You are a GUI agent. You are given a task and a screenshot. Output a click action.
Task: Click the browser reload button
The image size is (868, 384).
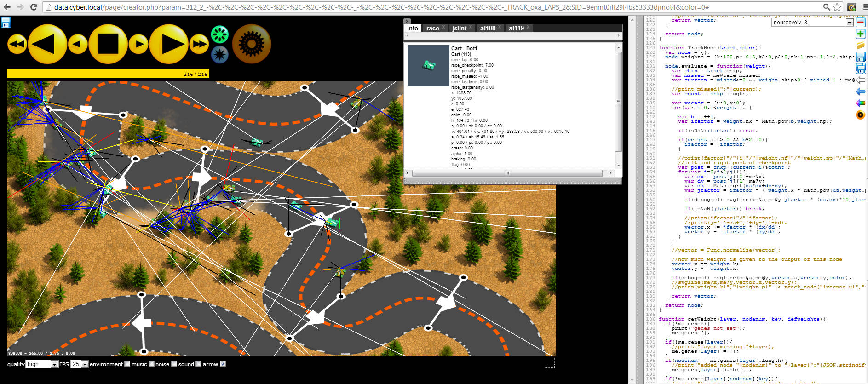34,7
